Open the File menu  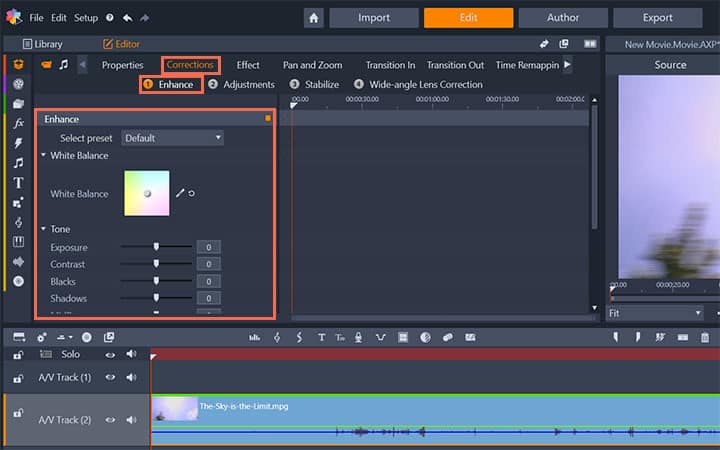point(36,18)
